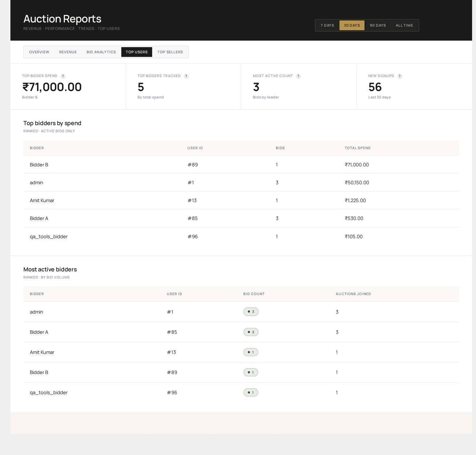Select the 7 Days range
The height and width of the screenshot is (455, 476).
click(327, 25)
